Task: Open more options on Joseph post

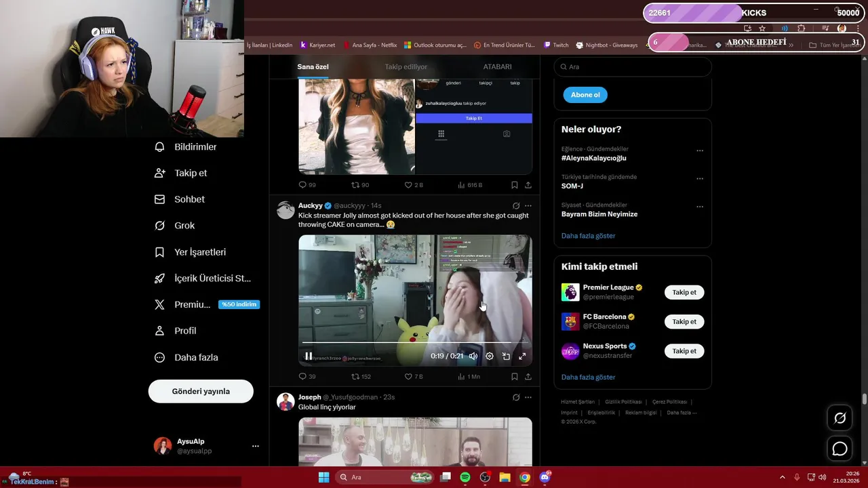Action: click(528, 397)
